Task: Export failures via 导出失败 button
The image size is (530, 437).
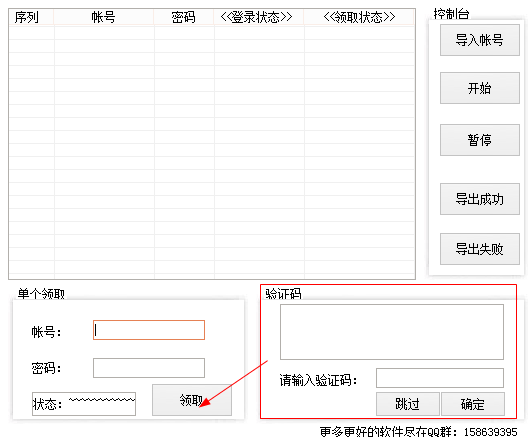Action: click(x=479, y=249)
